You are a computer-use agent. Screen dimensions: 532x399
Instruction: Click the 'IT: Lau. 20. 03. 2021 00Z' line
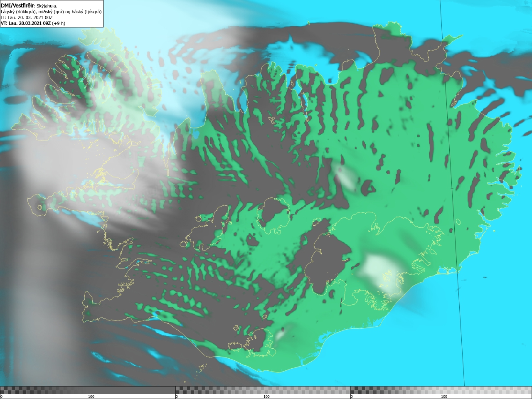[x=27, y=17]
